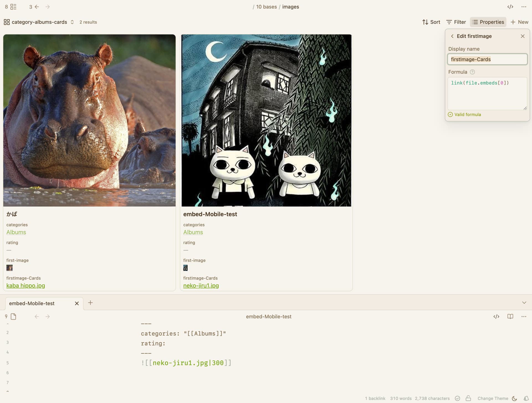Click the note's source mode code icon
532x403 pixels.
coord(496,316)
